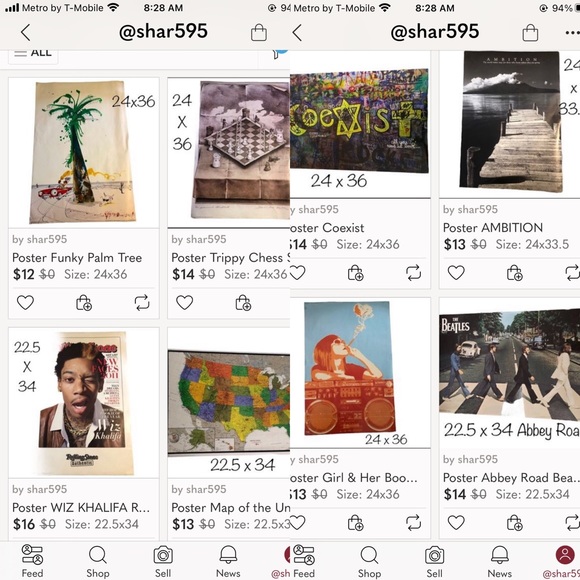Share the Funky Palm Tree poster listing
This screenshot has width=580, height=580.
tap(142, 303)
